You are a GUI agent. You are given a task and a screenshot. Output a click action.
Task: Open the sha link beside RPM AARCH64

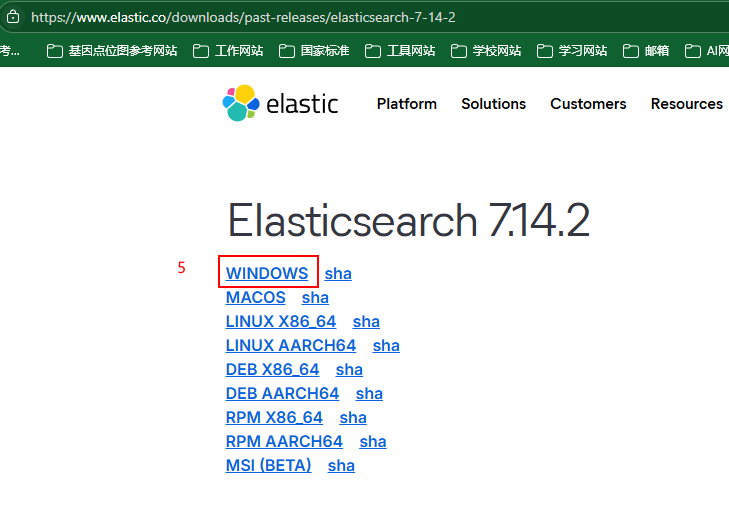pos(373,442)
